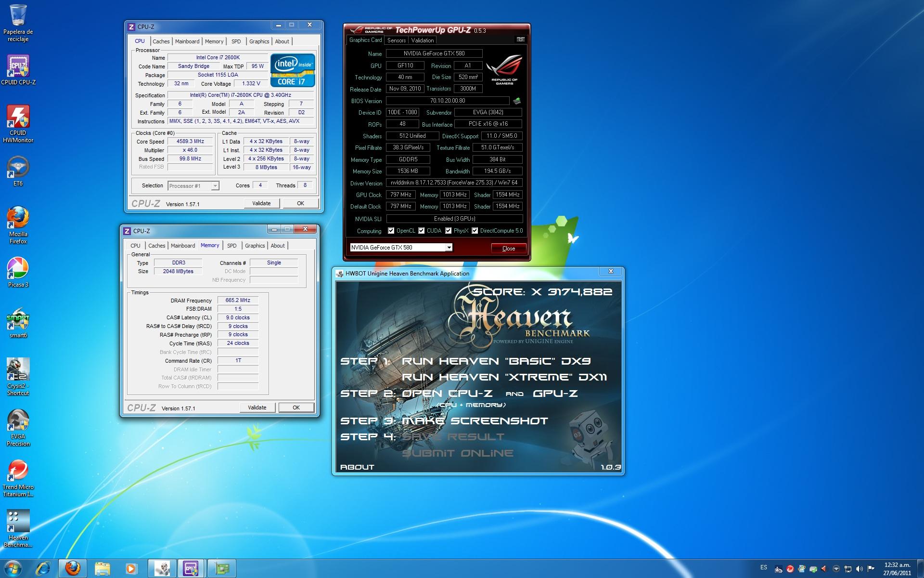Switch to Validation tab in GPU-Z
The width and height of the screenshot is (924, 578).
[x=423, y=40]
